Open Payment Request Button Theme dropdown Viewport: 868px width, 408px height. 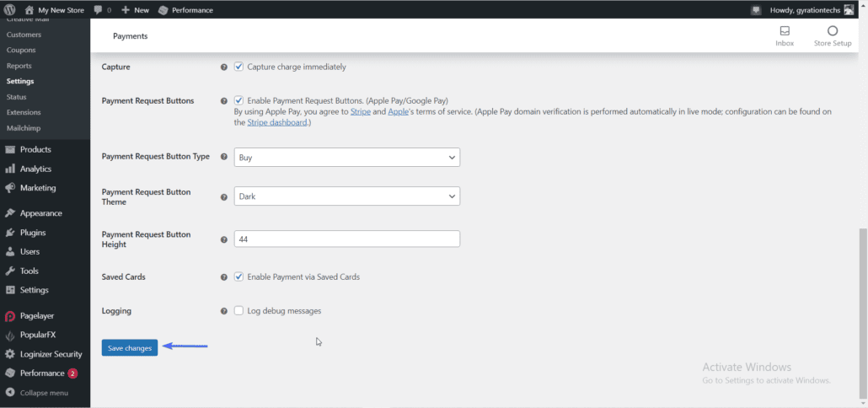347,196
